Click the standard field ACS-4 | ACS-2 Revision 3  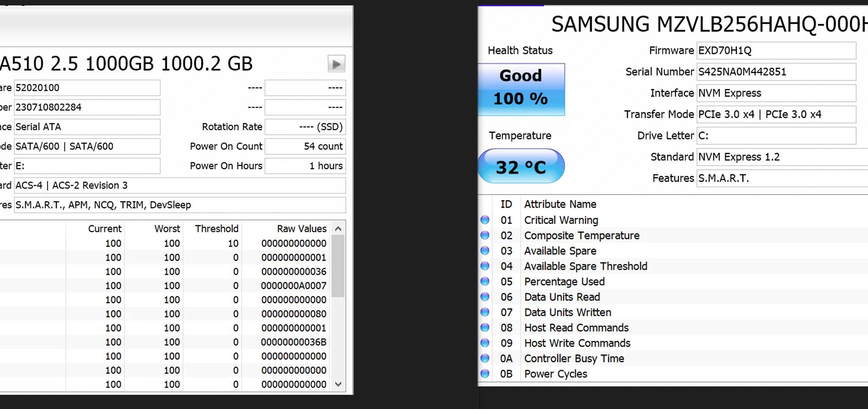coord(180,185)
